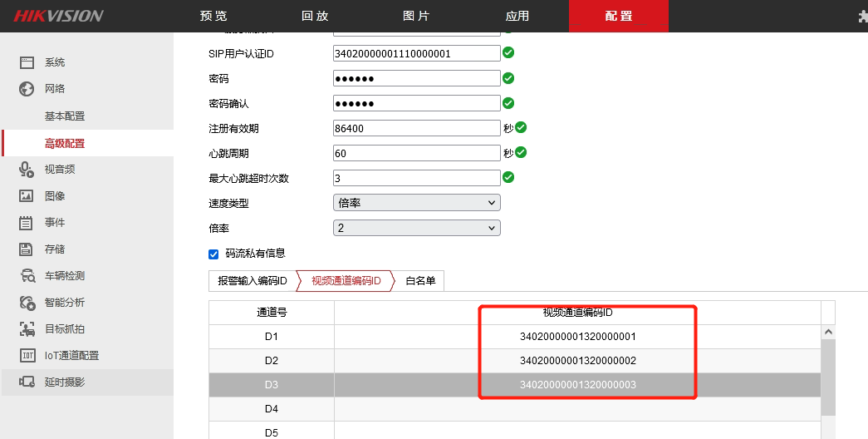Viewport: 868px width, 439px height.
Task: Click green checkmark beside 最大心跳超时次数
Action: tap(508, 177)
